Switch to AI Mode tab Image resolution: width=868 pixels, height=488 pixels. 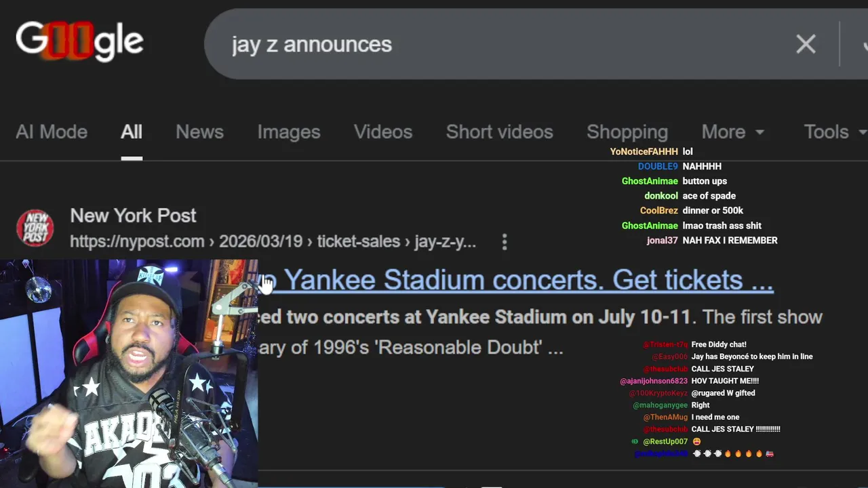(52, 131)
